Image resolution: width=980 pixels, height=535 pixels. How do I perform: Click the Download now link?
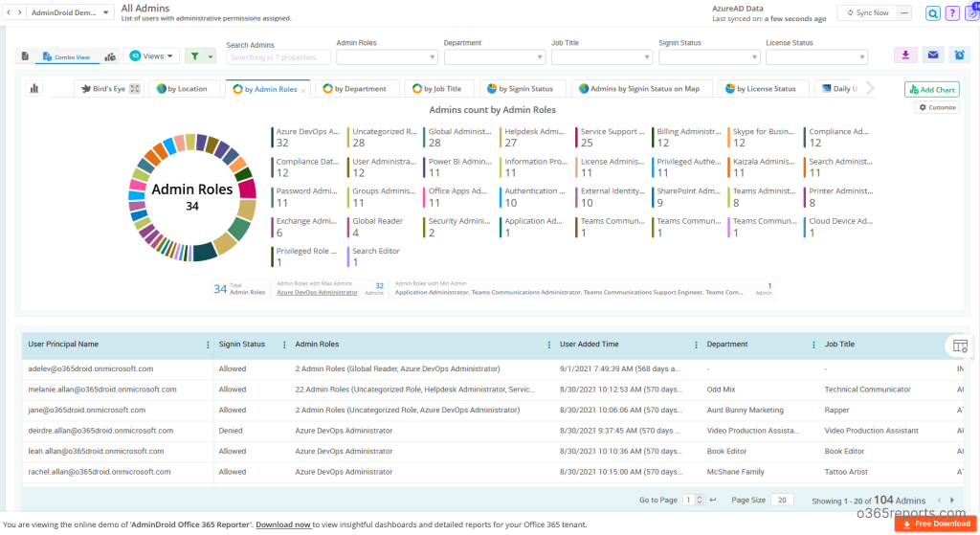click(283, 525)
